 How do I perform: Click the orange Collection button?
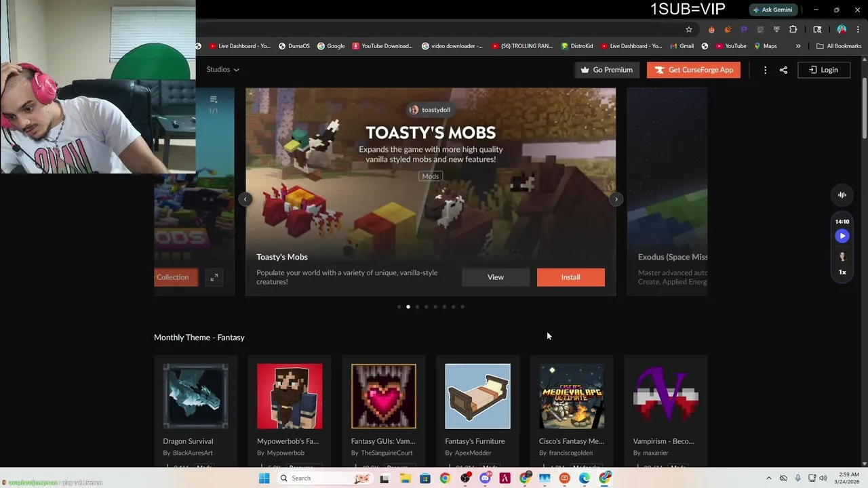click(x=176, y=277)
